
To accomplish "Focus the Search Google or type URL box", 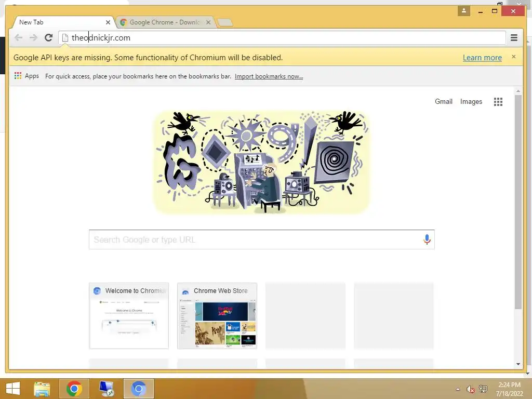I will [262, 240].
